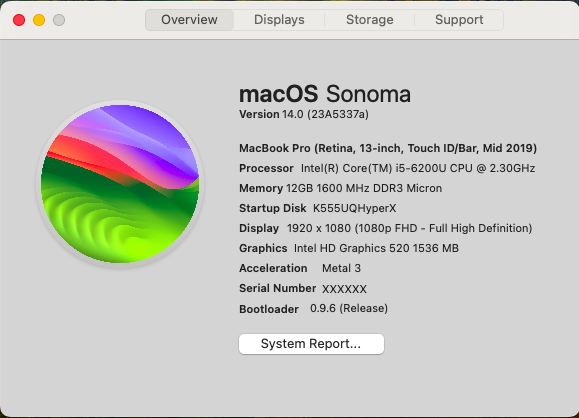The width and height of the screenshot is (579, 418).
Task: Click Version 14.0 (23A5337a) text
Action: coord(304,114)
